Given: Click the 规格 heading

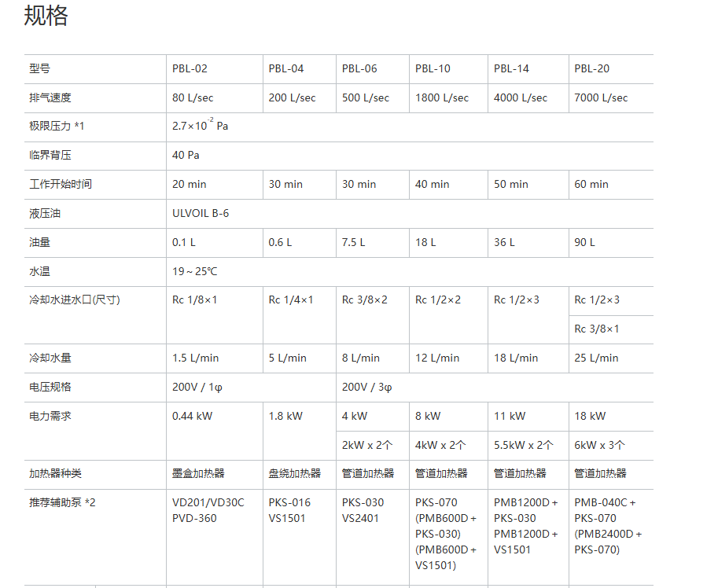Looking at the screenshot, I should click(46, 16).
